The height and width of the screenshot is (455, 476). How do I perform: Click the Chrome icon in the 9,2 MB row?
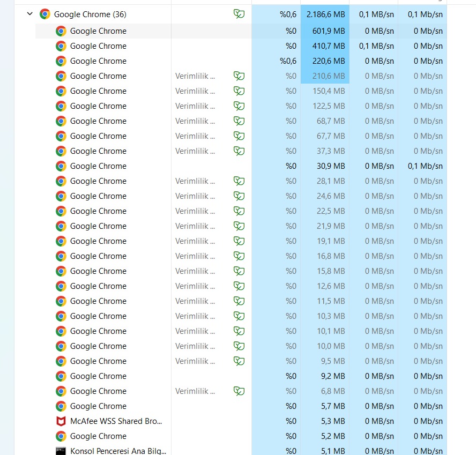coord(61,376)
